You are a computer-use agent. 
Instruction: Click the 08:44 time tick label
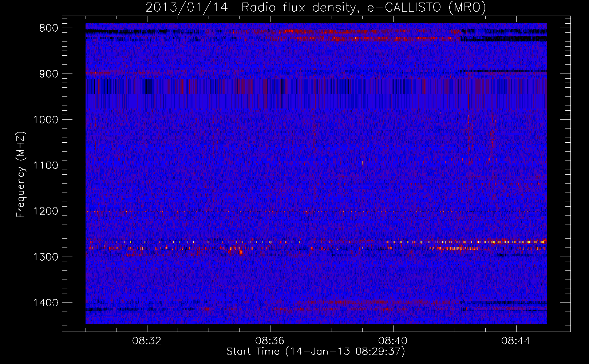(x=516, y=341)
